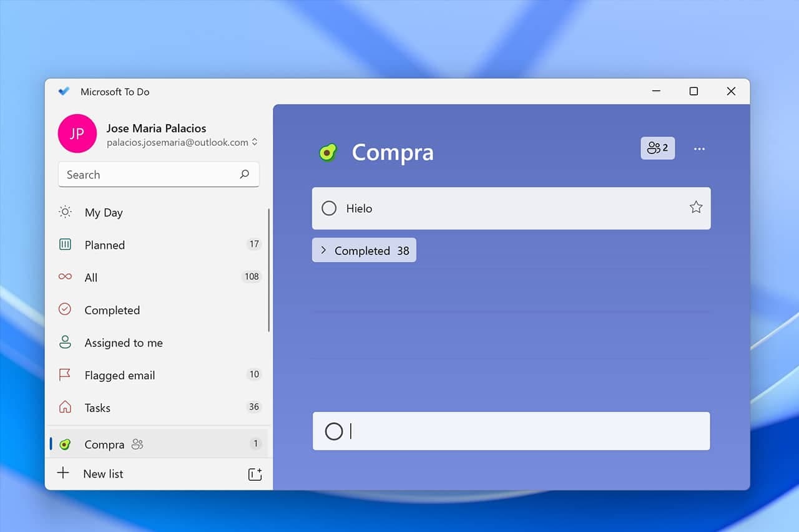Click the circle in the add-task field
The height and width of the screenshot is (532, 799).
[x=334, y=431]
